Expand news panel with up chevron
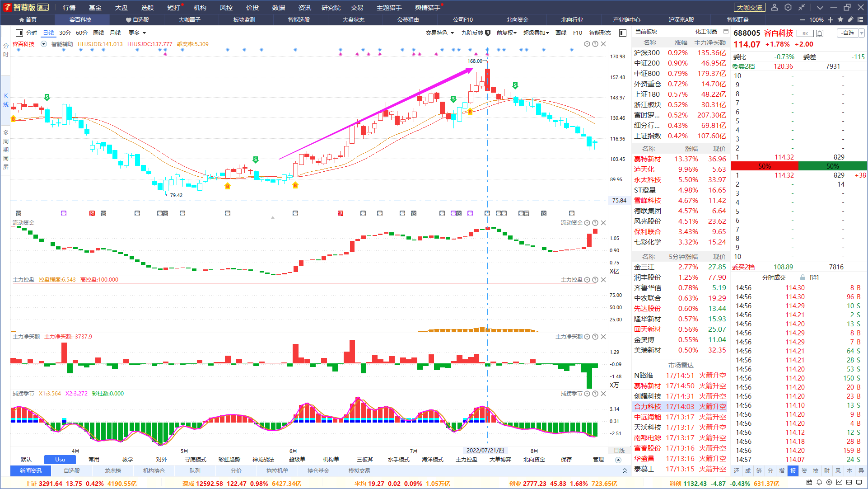This screenshot has width=868, height=489. click(625, 471)
